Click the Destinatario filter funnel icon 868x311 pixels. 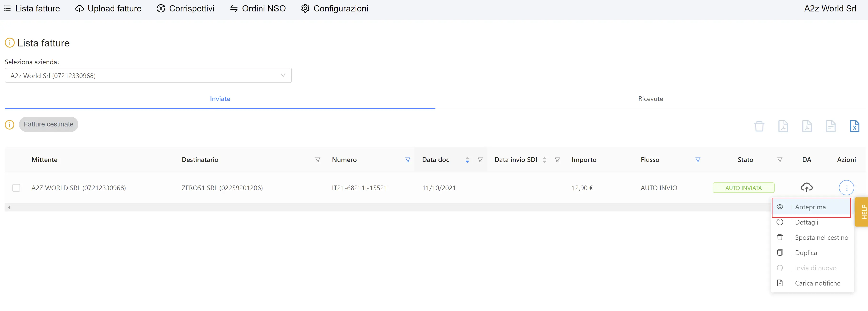[318, 160]
